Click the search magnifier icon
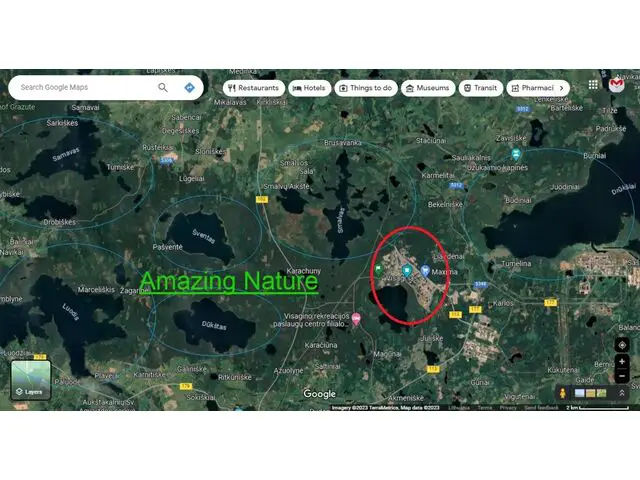The height and width of the screenshot is (480, 640). [163, 88]
